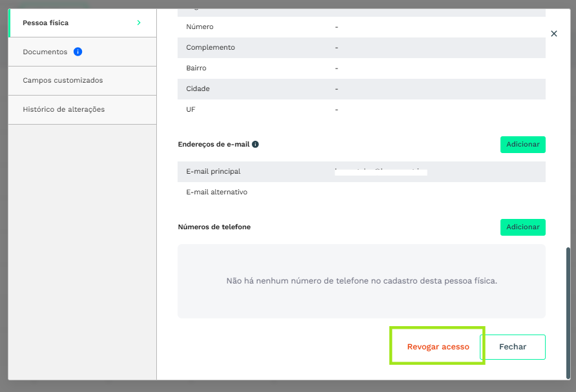Screen dimensions: 576x392
Task: Add a phone number with Adicionar
Action: point(522,227)
